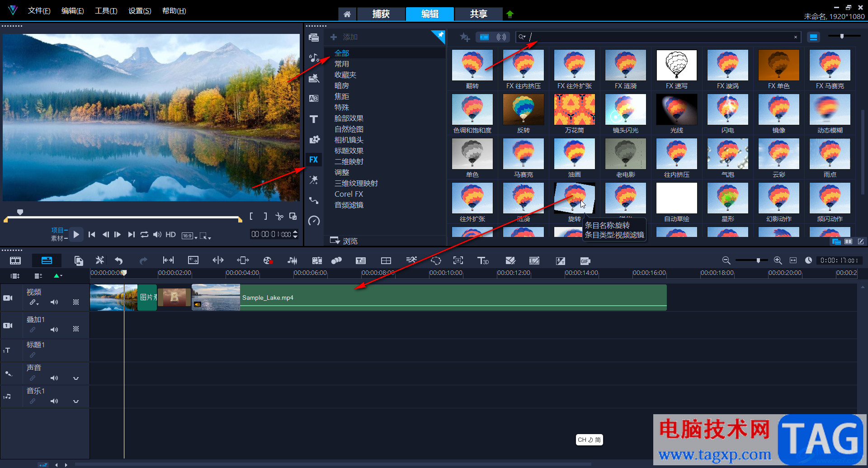
Task: Open the green track marker dropdown
Action: click(58, 275)
